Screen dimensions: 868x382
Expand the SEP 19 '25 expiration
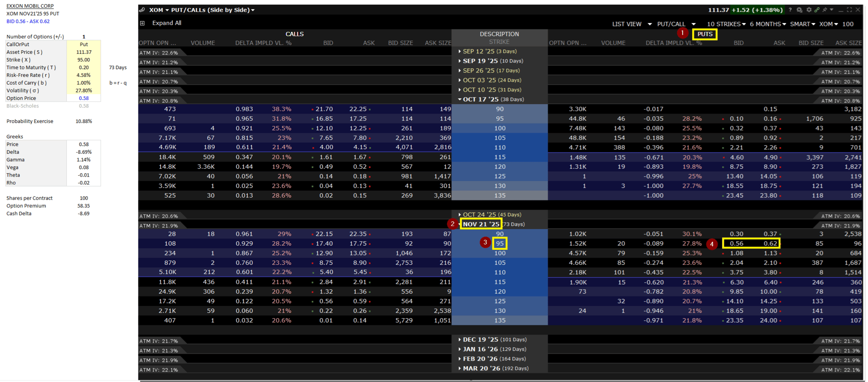pos(491,61)
